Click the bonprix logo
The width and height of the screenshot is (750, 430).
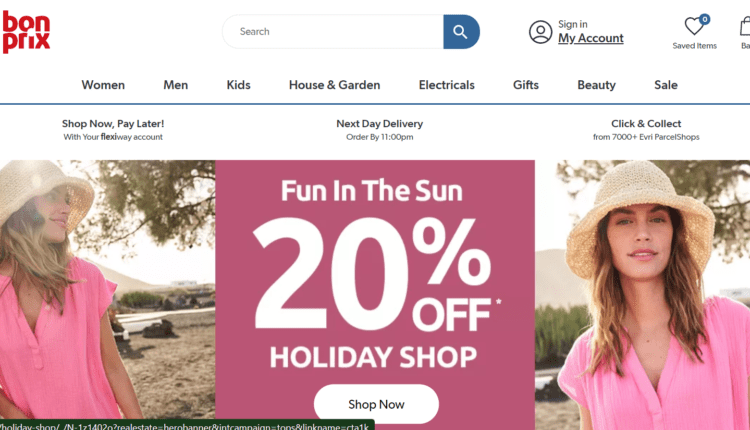[26, 32]
